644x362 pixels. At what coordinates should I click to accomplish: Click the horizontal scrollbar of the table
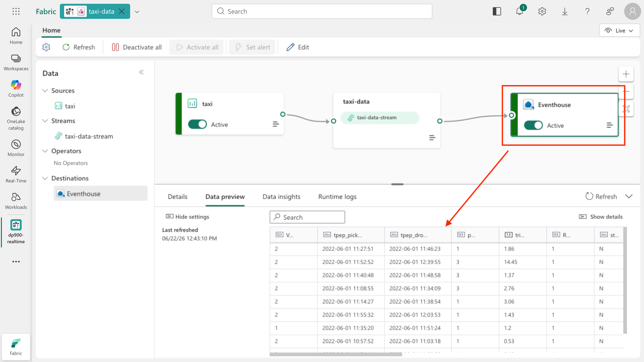(336, 354)
